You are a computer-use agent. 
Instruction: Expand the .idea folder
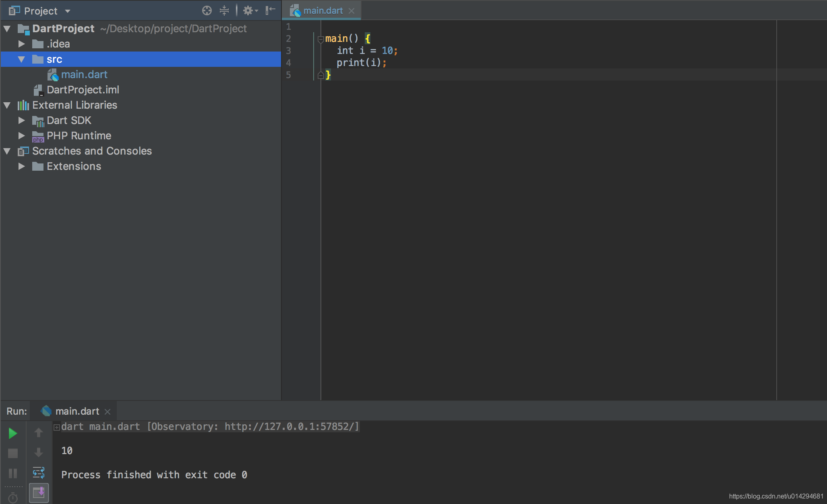point(22,44)
